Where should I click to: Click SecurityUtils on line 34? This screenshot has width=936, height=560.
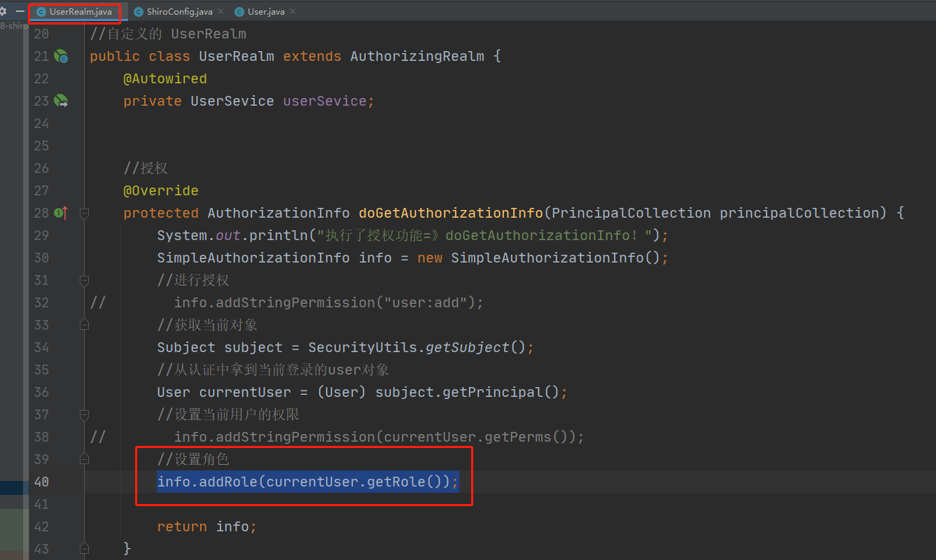click(363, 347)
